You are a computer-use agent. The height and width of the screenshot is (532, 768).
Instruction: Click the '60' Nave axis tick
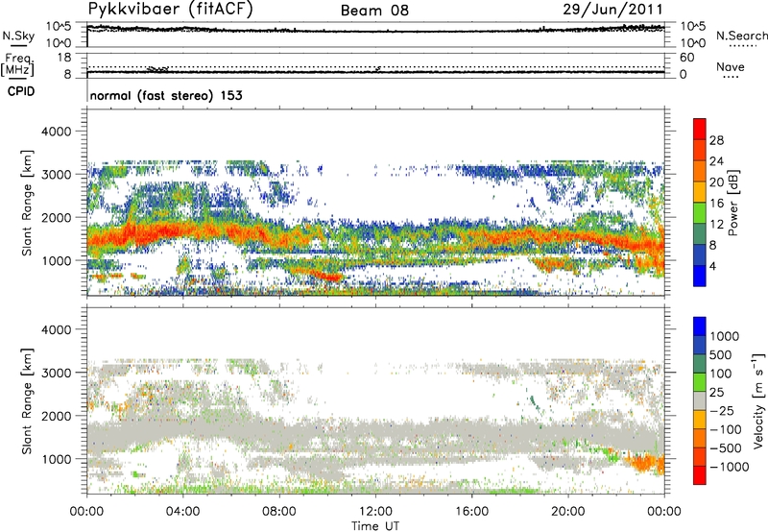click(x=686, y=58)
